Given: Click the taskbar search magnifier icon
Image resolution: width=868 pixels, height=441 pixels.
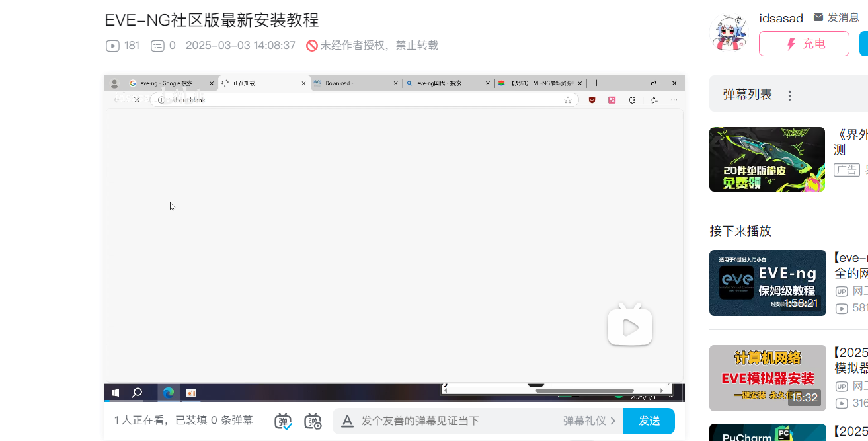Looking at the screenshot, I should click(137, 393).
